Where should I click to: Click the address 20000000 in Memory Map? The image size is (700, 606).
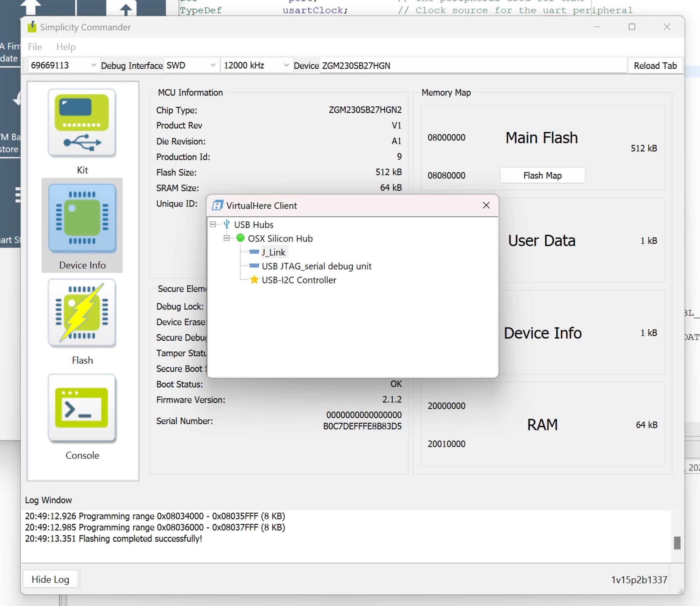coord(446,406)
